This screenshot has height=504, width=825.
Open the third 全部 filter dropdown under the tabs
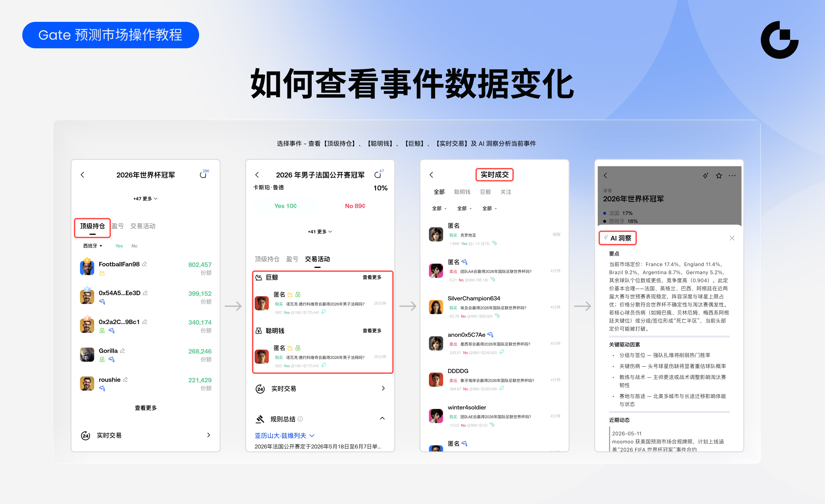(490, 208)
